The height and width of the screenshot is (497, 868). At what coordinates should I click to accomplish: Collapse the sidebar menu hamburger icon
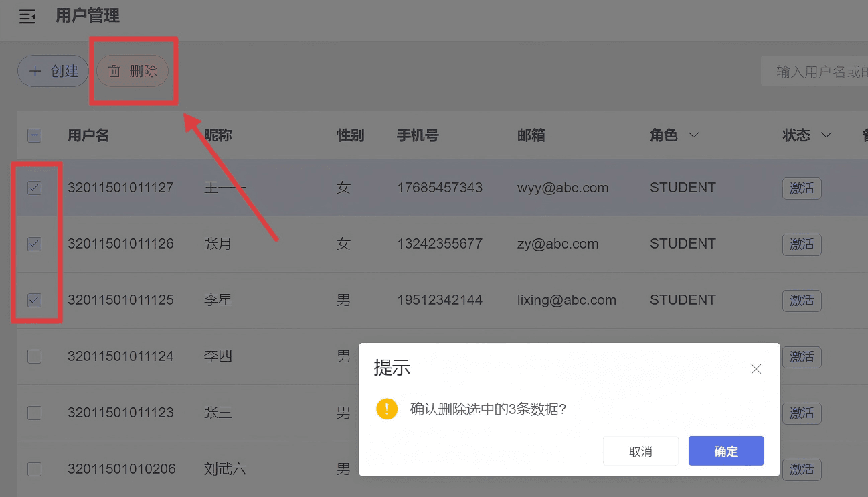pos(27,17)
